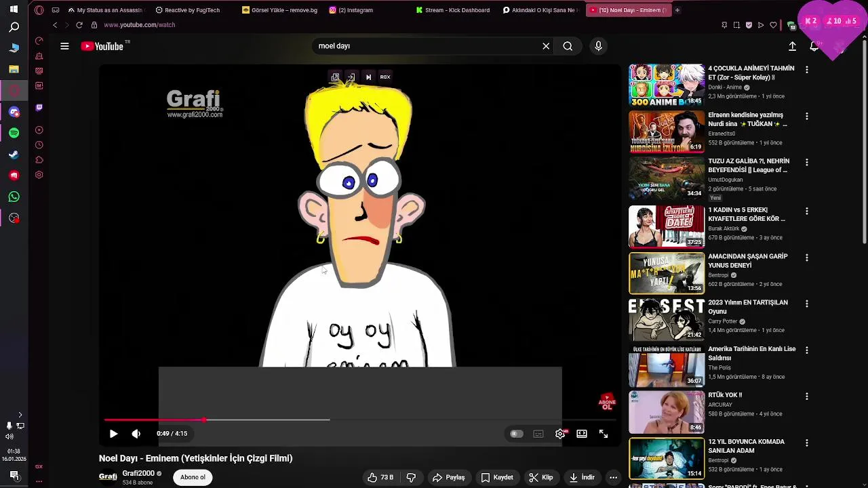The image size is (868, 488).
Task: Open the YouTube notifications bell
Action: point(814,46)
